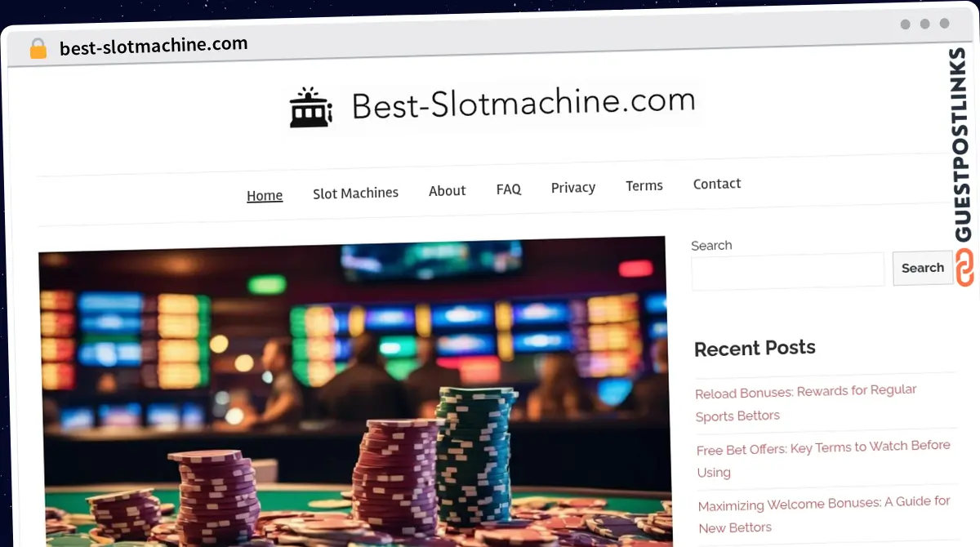The height and width of the screenshot is (547, 980).
Task: Go to the About page
Action: point(447,190)
